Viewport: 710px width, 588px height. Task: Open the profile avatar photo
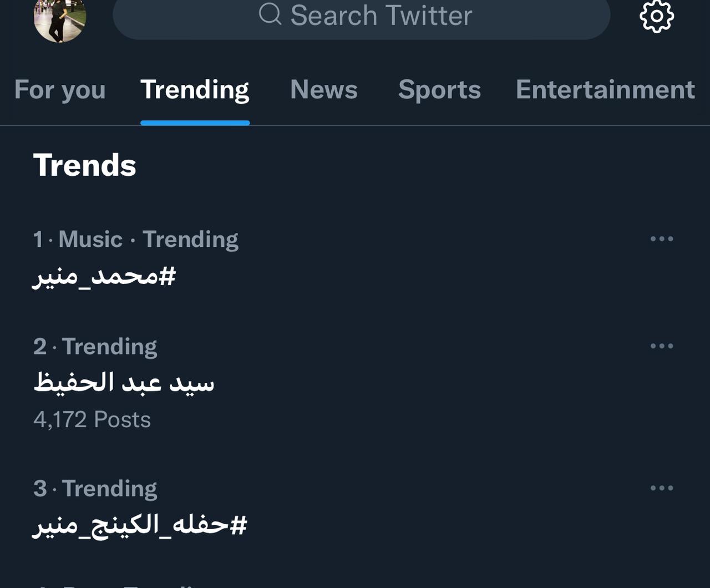tap(60, 18)
